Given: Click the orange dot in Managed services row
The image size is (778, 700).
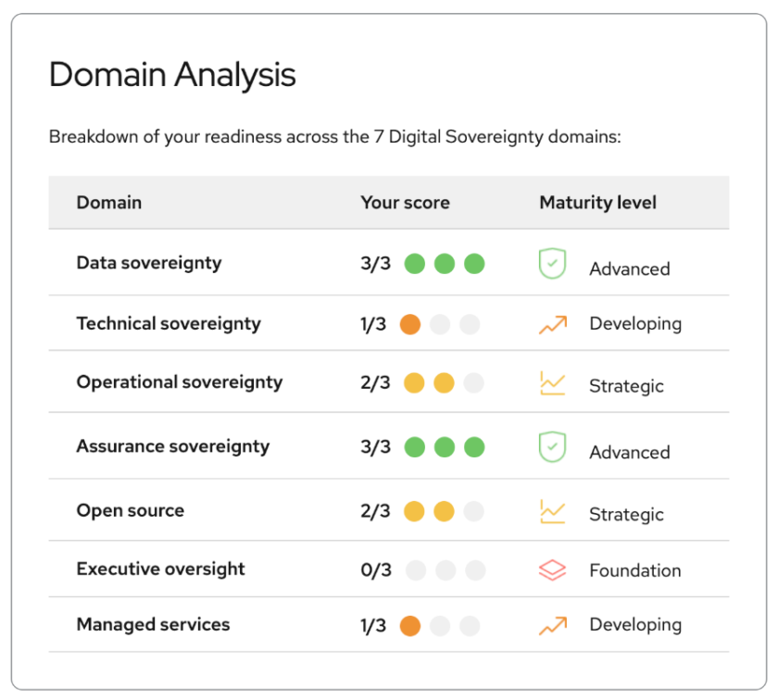Looking at the screenshot, I should [x=410, y=626].
